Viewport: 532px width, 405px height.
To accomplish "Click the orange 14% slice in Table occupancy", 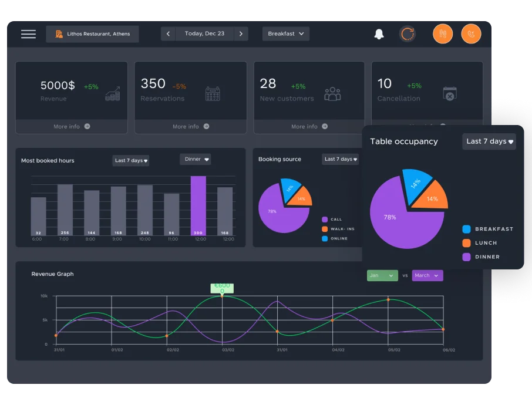I will [x=432, y=198].
